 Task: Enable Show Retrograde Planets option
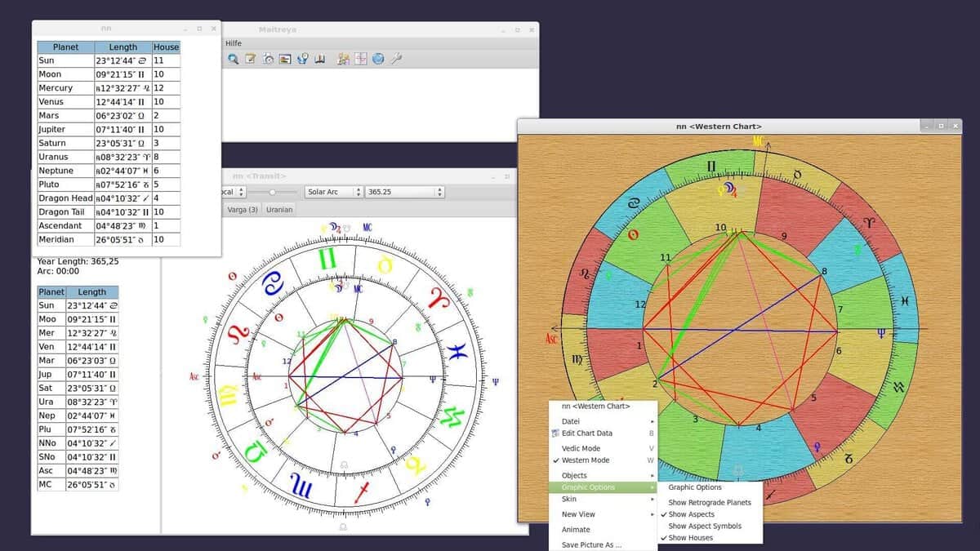[x=710, y=503]
